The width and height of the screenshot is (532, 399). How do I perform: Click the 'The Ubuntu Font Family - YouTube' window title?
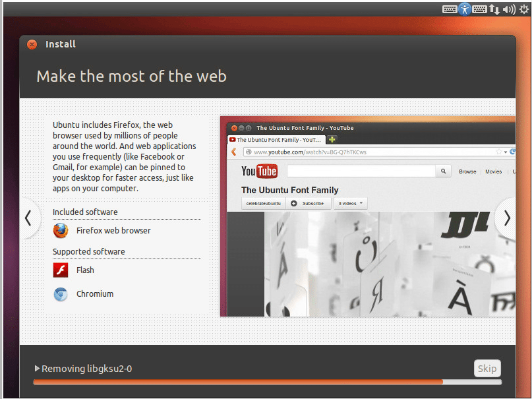click(x=305, y=128)
